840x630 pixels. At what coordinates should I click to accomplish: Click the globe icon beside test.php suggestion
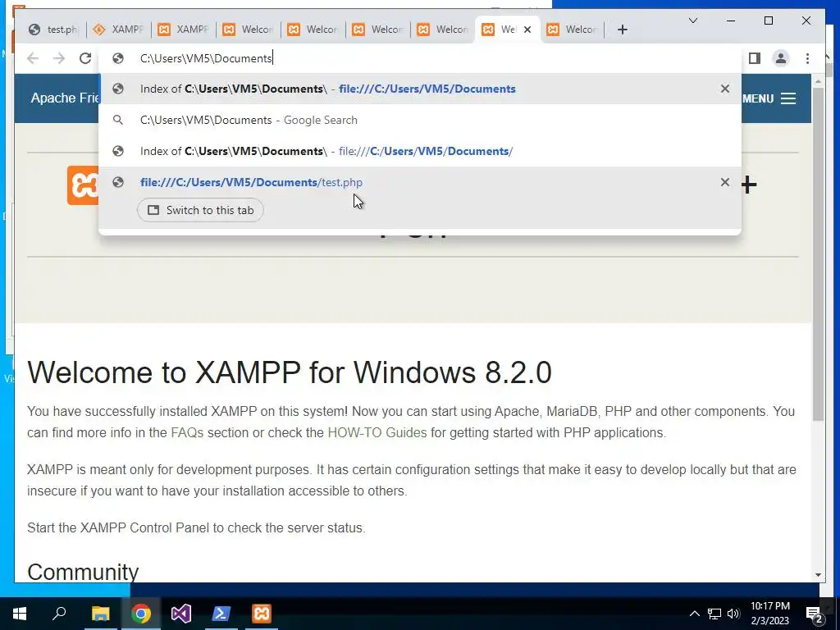coord(118,182)
